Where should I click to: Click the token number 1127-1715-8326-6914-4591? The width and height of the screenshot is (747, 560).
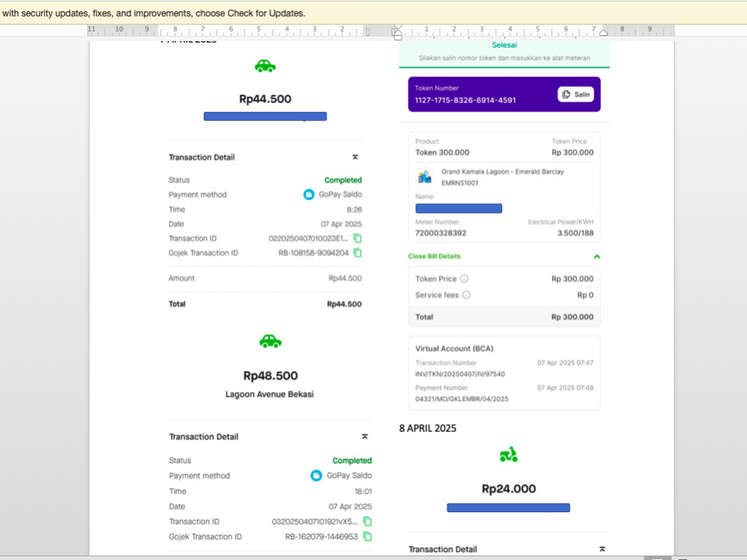click(465, 101)
